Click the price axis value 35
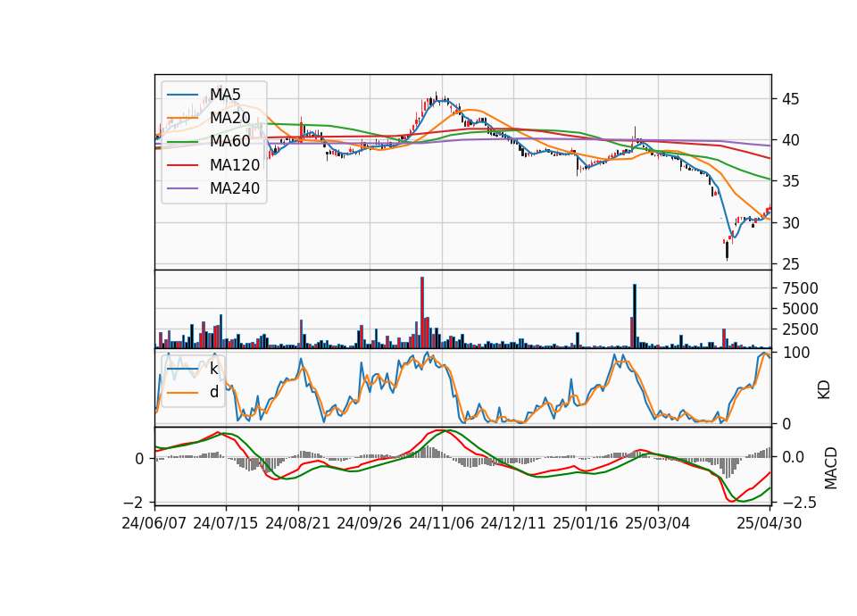 point(790,181)
